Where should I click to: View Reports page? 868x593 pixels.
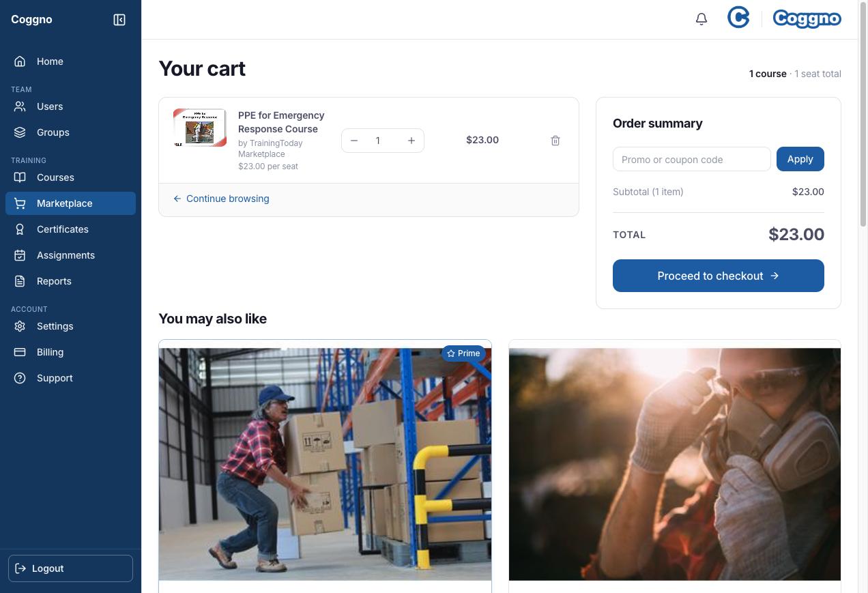[70, 281]
